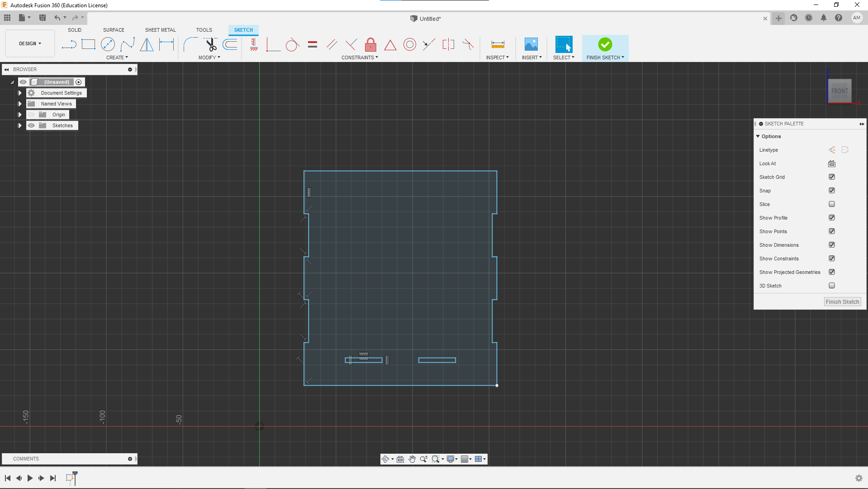The image size is (868, 489).
Task: Apply the Concentric constraint
Action: tap(409, 44)
